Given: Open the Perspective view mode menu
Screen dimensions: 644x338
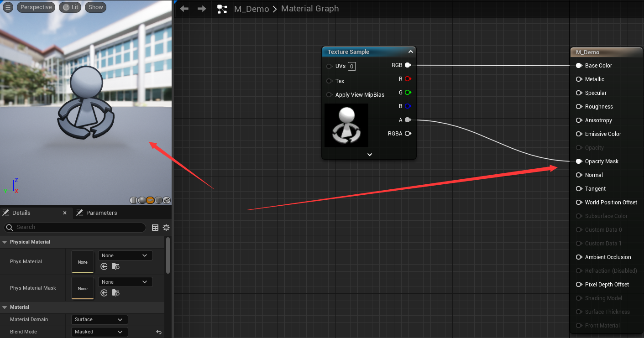Looking at the screenshot, I should pyautogui.click(x=36, y=7).
